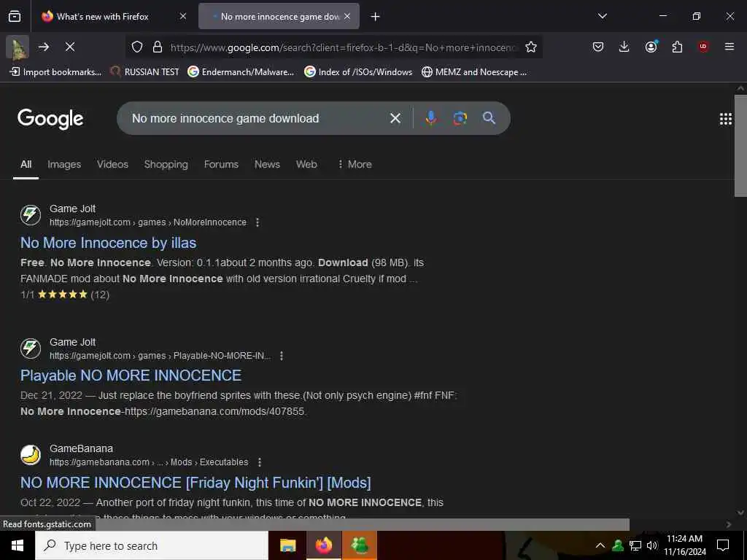Click the vertical page scrollbar thumb
The image size is (747, 560).
tap(740, 145)
